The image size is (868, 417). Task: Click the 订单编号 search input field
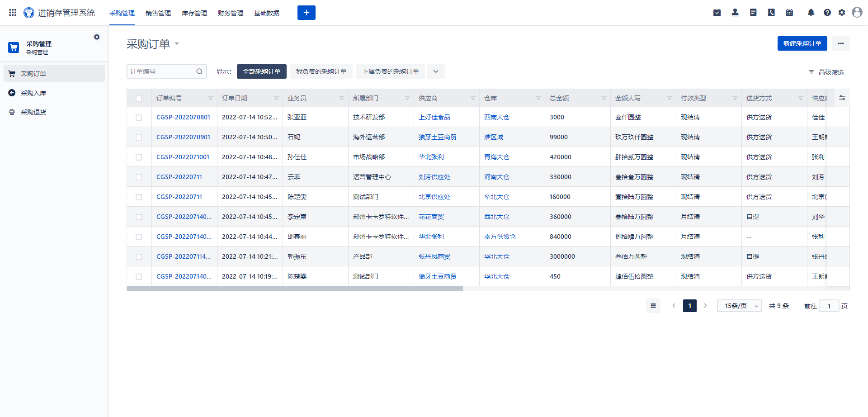[x=162, y=71]
